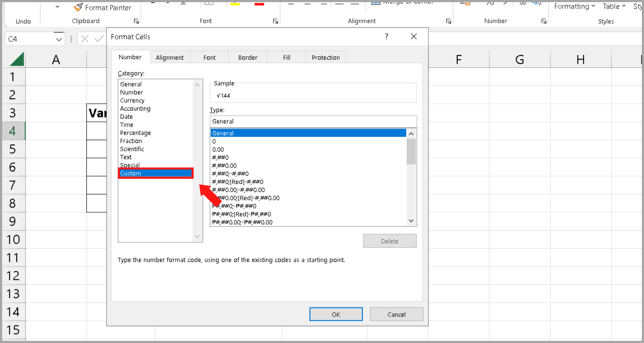Choose the 0.00 format code

tap(218, 149)
